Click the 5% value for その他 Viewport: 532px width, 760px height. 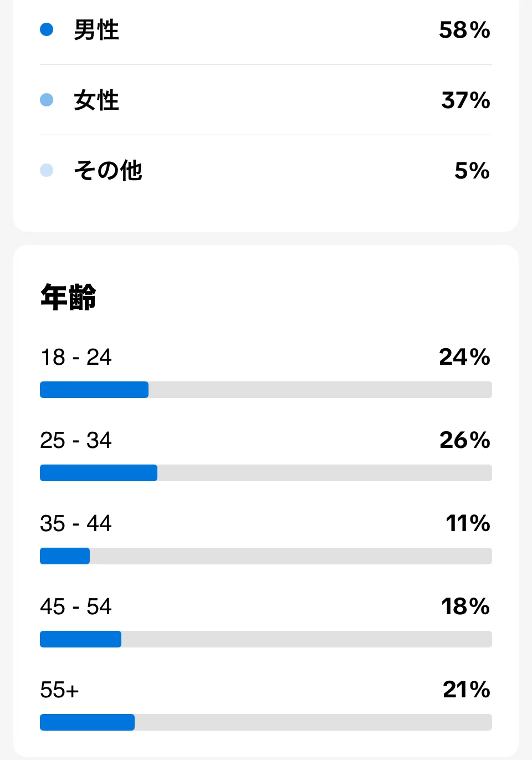(472, 171)
